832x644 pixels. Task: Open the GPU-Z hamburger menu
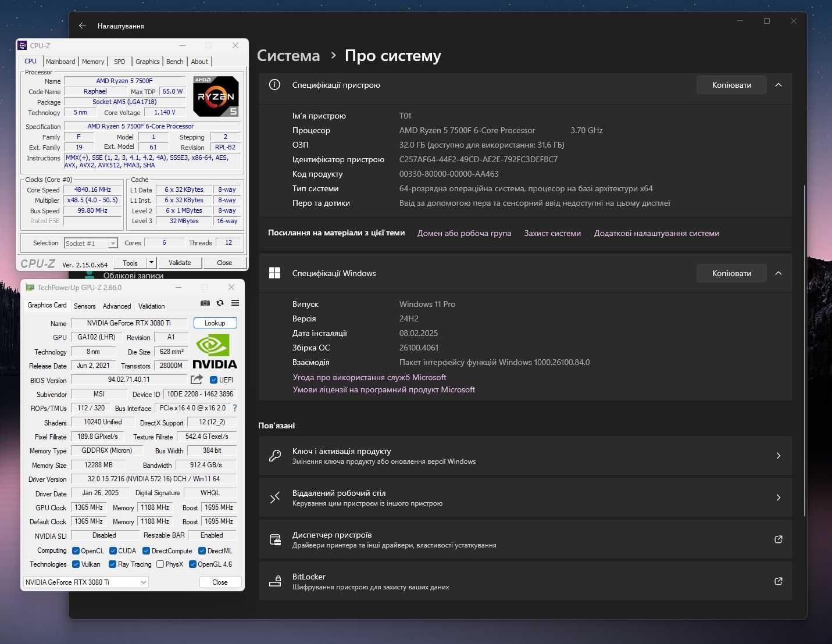coord(235,303)
